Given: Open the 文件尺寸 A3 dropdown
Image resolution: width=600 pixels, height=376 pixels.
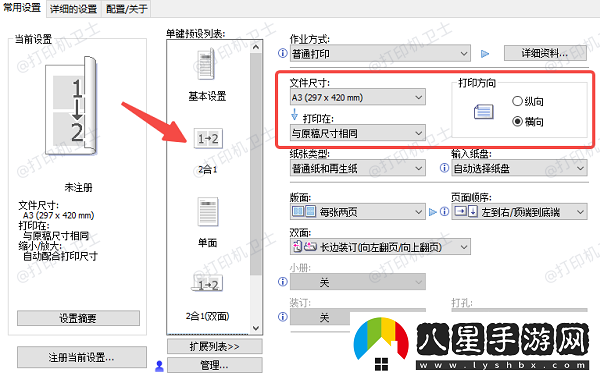Looking at the screenshot, I should click(357, 97).
